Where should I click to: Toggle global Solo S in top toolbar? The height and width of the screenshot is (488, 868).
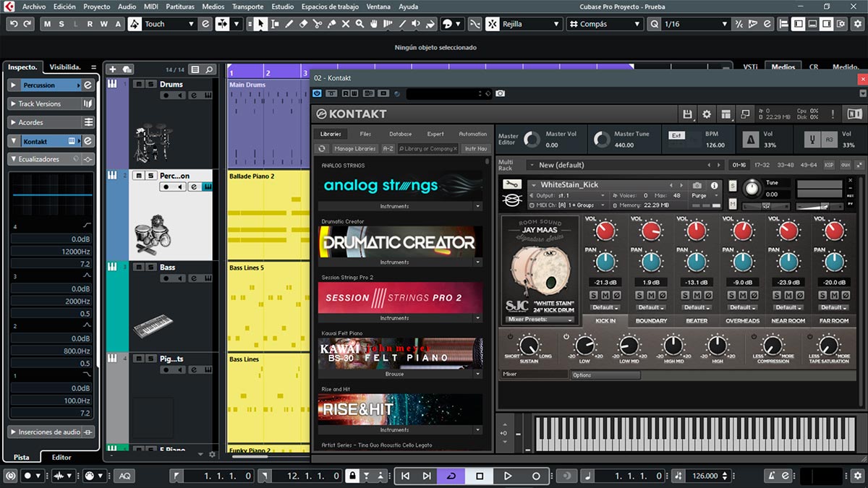[61, 24]
